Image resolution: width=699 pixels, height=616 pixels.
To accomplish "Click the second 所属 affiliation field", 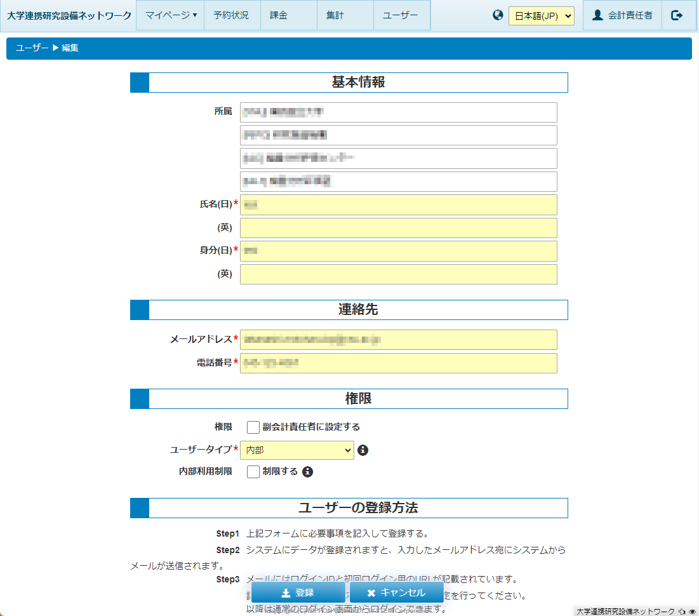I will pos(399,135).
